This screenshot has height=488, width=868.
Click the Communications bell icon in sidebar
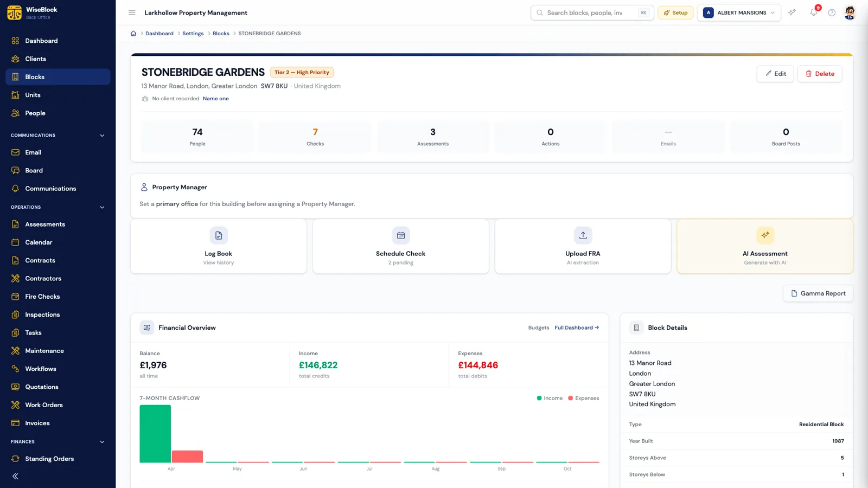[x=15, y=188]
